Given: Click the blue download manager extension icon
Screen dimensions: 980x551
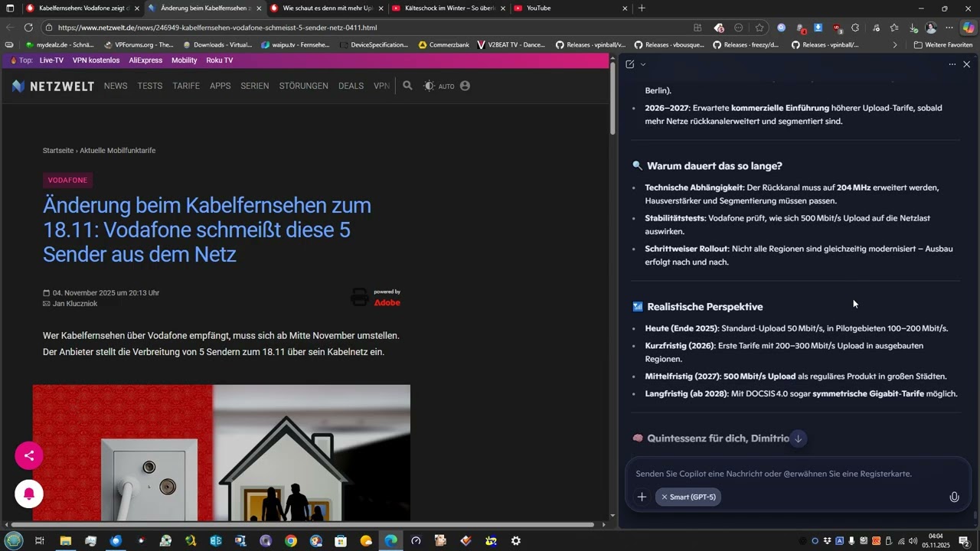Looking at the screenshot, I should tap(818, 28).
